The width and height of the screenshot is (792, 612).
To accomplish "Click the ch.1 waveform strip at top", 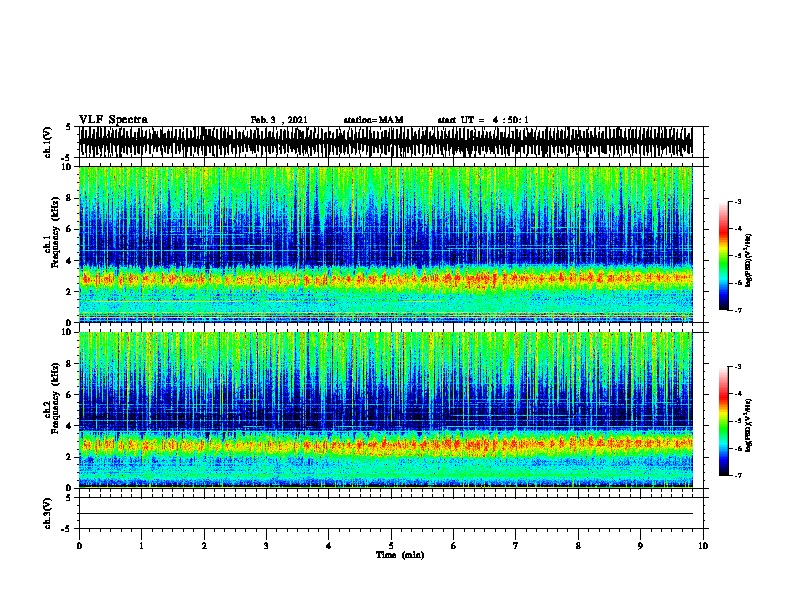I will [385, 142].
